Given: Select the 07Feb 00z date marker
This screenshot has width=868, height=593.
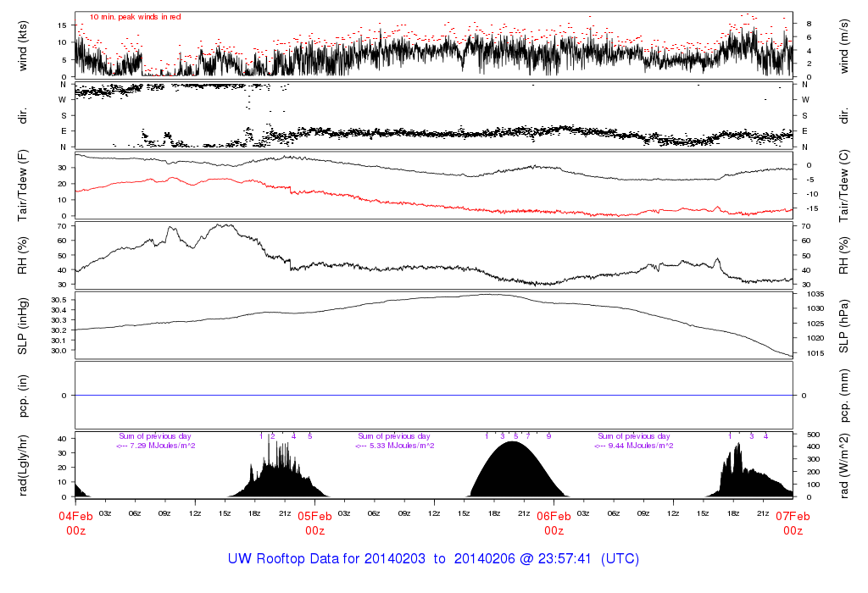Looking at the screenshot, I should pyautogui.click(x=793, y=523).
